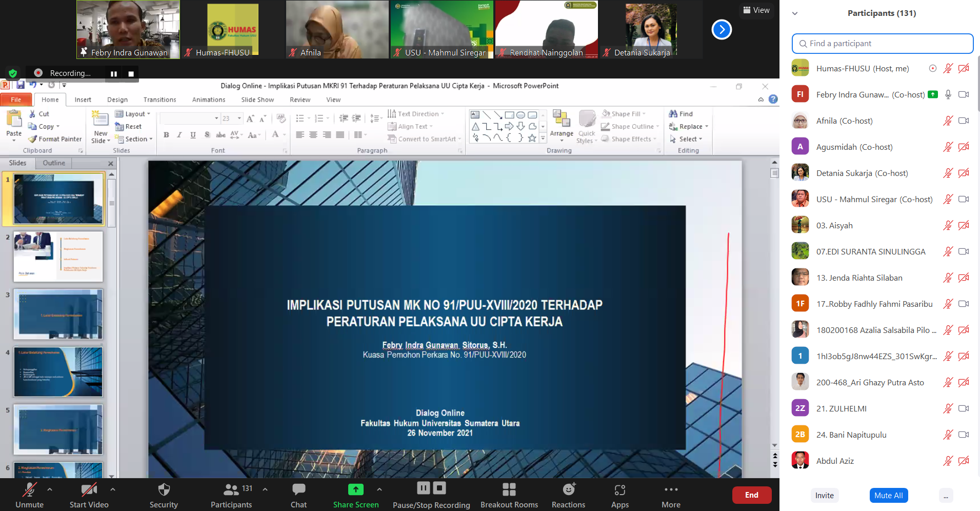Viewport: 980px width, 511px height.
Task: Open Security shield options
Action: (164, 490)
